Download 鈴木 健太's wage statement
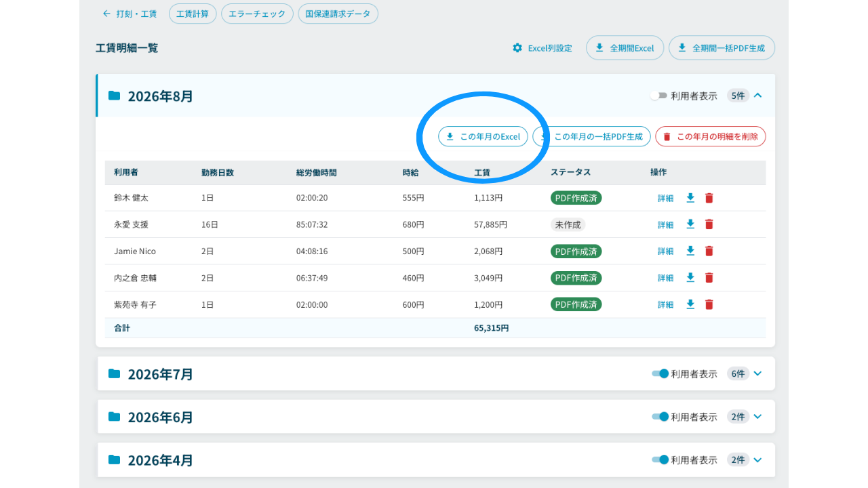 click(690, 198)
